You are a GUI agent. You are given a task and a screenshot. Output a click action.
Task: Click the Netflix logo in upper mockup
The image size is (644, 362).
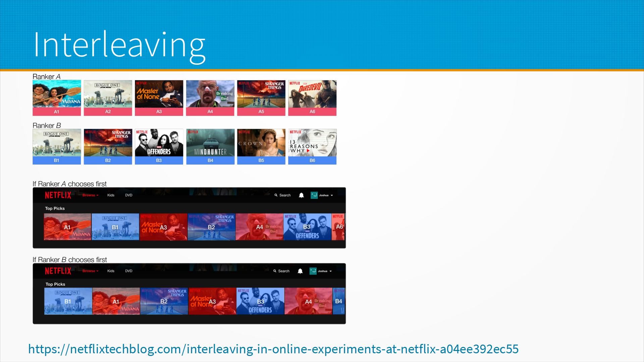click(x=58, y=195)
